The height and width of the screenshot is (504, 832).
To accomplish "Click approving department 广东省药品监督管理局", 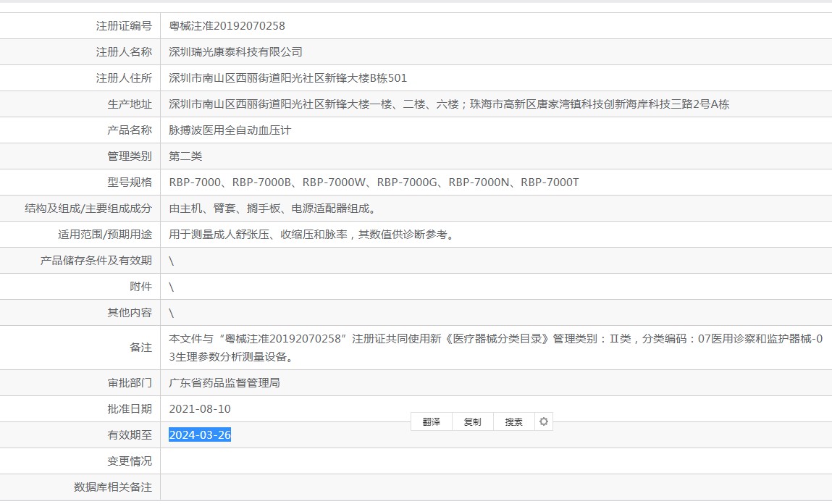I will pos(224,383).
